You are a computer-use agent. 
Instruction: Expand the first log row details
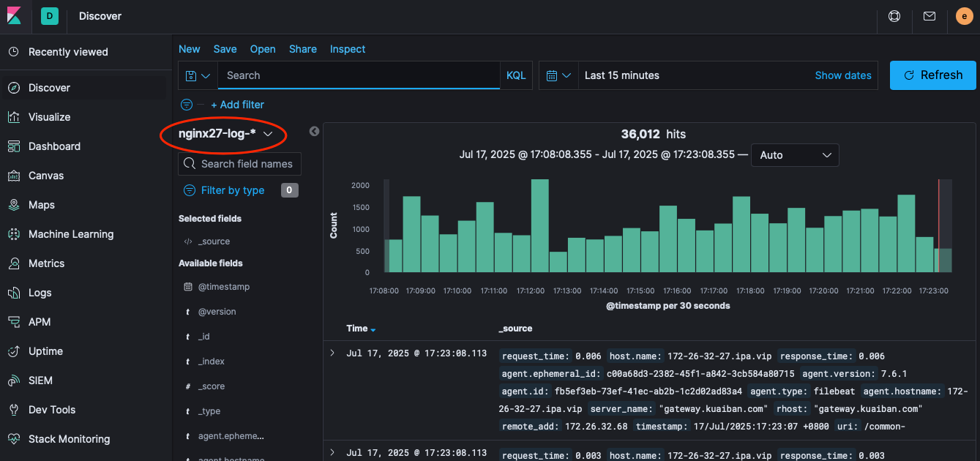(x=332, y=353)
